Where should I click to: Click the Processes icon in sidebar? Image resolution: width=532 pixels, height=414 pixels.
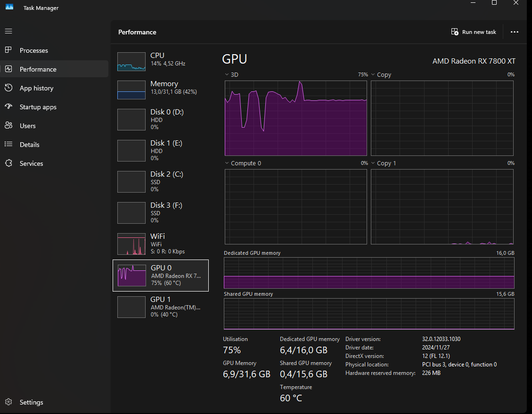8,50
